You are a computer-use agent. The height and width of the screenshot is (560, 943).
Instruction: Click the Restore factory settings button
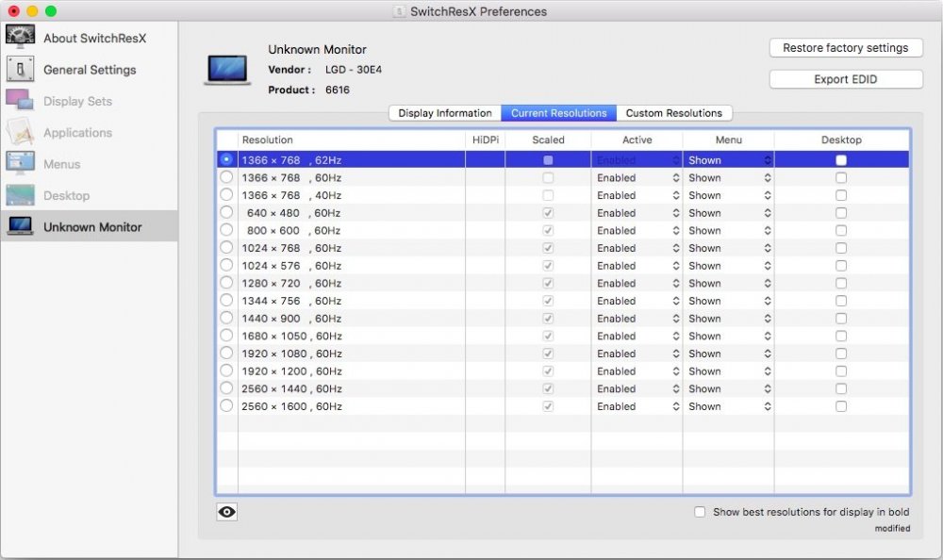(845, 47)
